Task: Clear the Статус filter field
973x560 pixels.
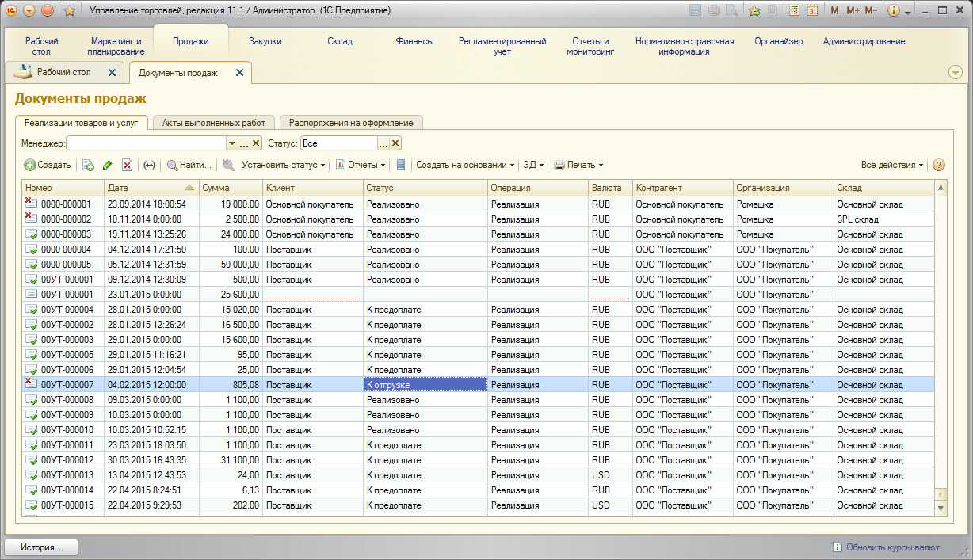Action: click(395, 143)
